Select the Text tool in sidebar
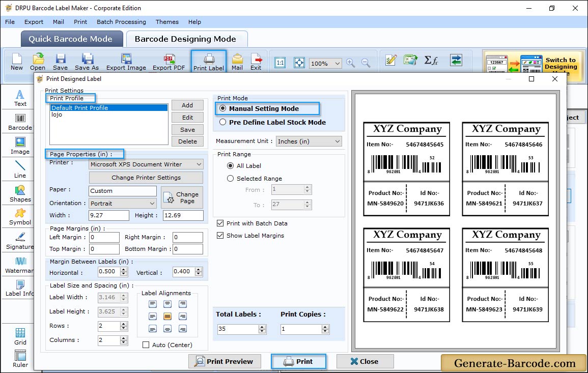 tap(20, 98)
